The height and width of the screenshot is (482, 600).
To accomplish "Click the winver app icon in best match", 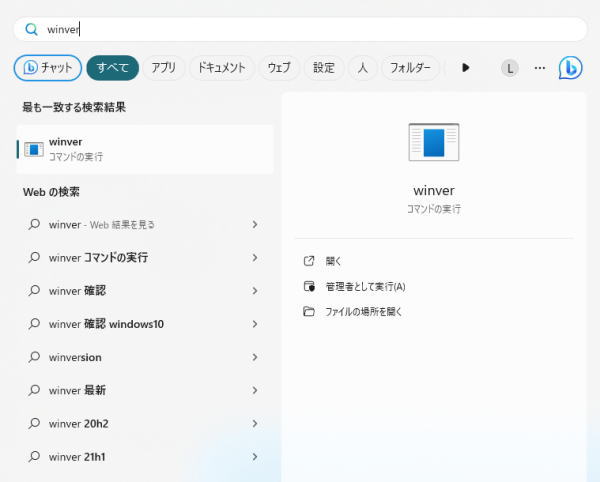I will 34,149.
